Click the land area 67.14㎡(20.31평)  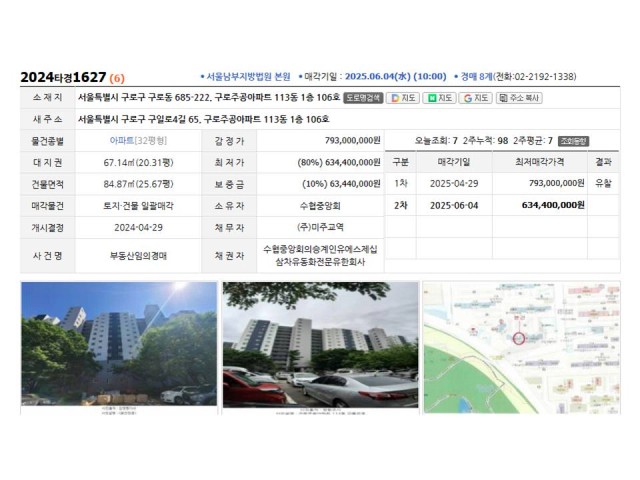coord(138,162)
